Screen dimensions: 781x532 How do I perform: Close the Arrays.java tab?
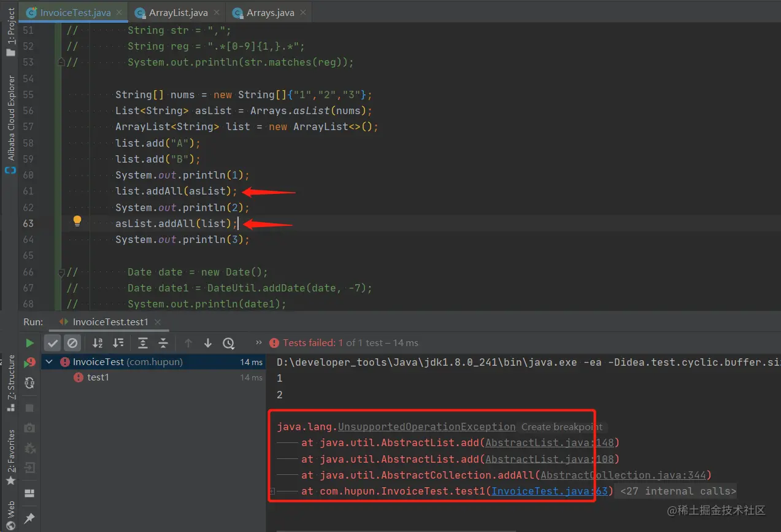(304, 12)
